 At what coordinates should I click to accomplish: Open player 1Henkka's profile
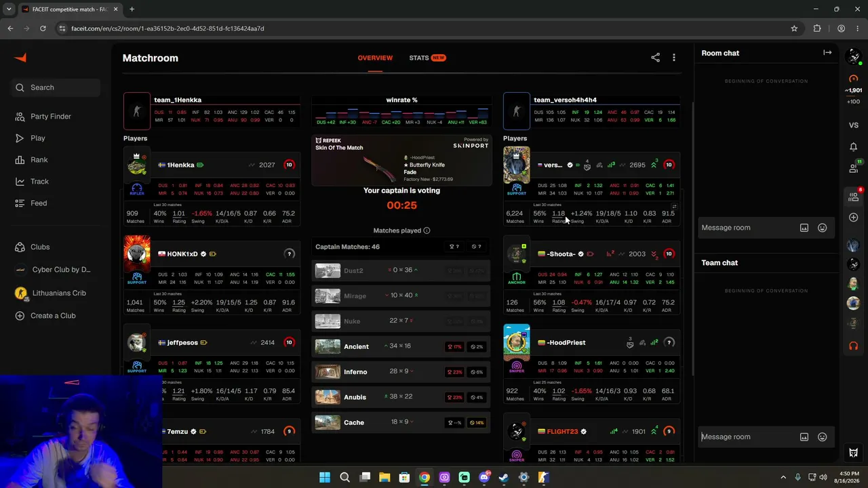181,165
